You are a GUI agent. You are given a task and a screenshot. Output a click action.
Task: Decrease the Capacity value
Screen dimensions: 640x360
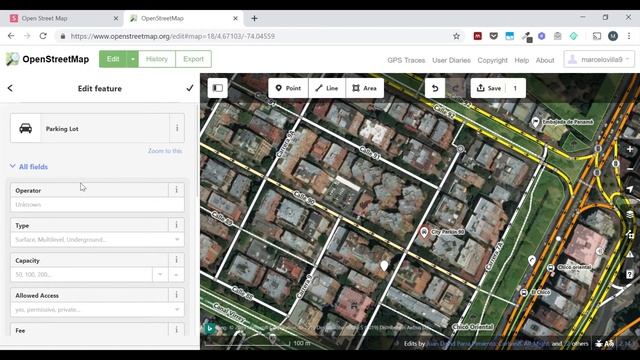click(x=160, y=274)
